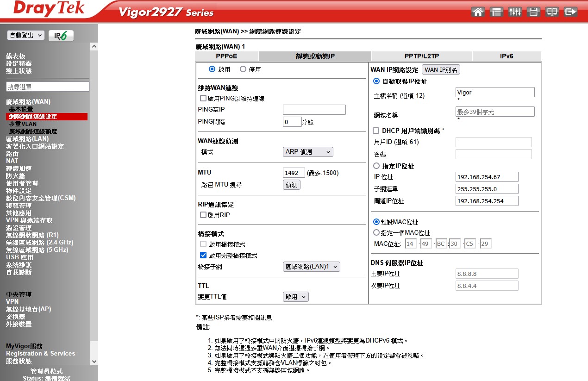Screen dimensions: 588x381
Task: Open the book manual icon
Action: (552, 12)
